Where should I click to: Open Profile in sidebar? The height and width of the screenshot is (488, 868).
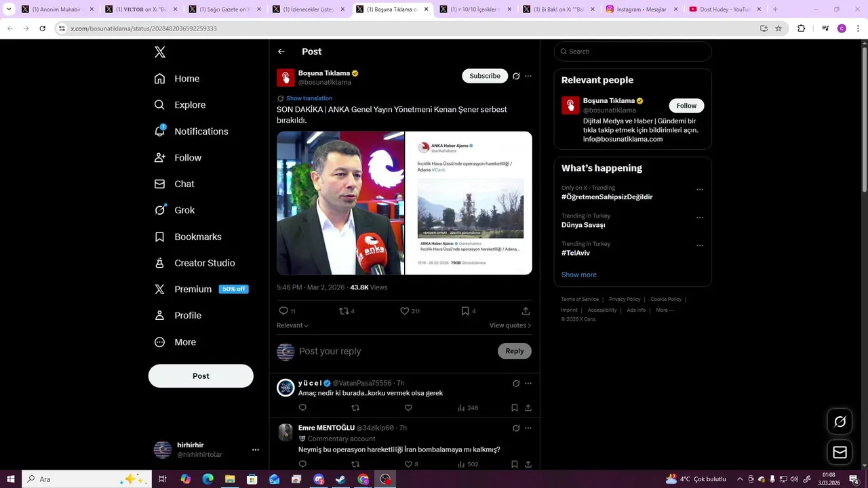178,315
